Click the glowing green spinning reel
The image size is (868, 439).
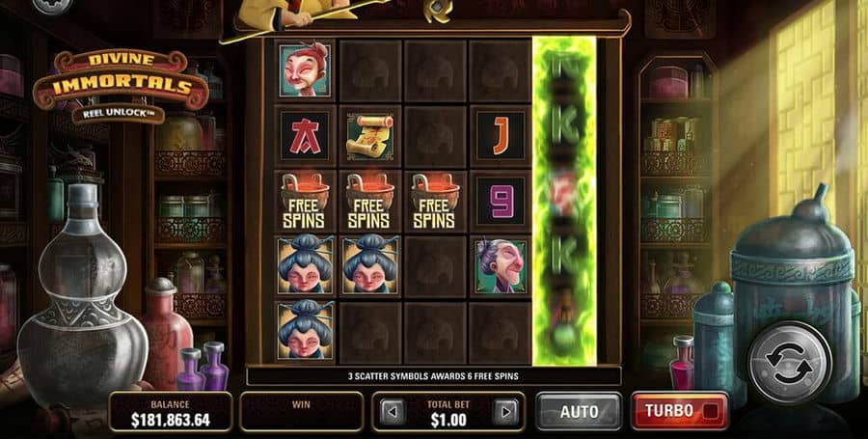564,201
